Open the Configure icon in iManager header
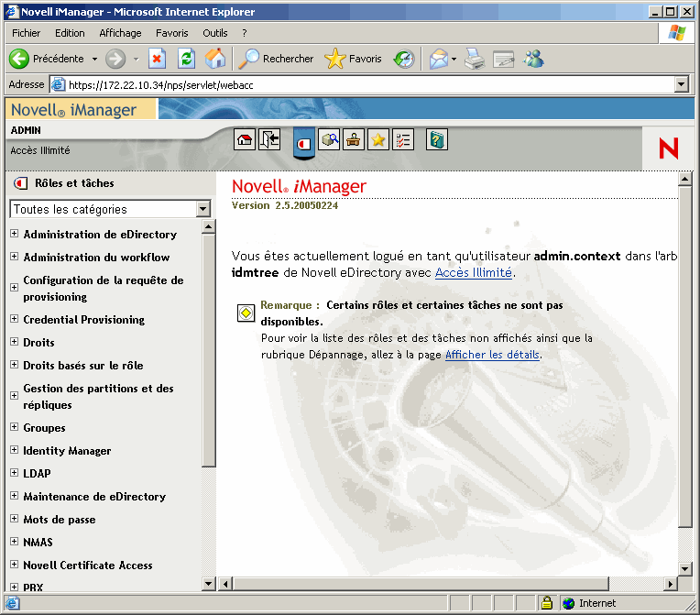Screen dimensions: 700x615 click(x=354, y=140)
